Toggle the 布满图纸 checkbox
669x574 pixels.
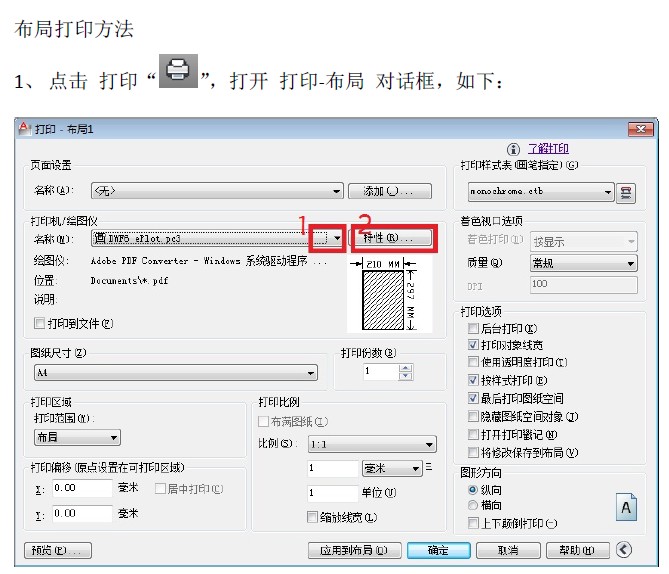tap(263, 422)
